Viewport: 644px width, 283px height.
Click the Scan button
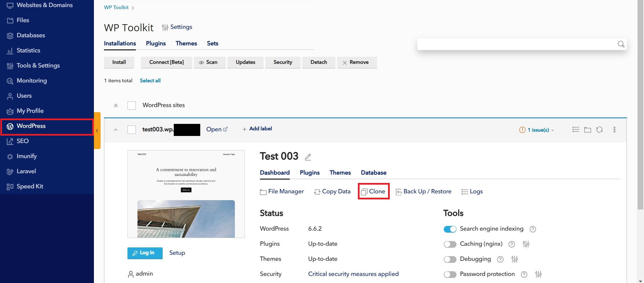[210, 62]
